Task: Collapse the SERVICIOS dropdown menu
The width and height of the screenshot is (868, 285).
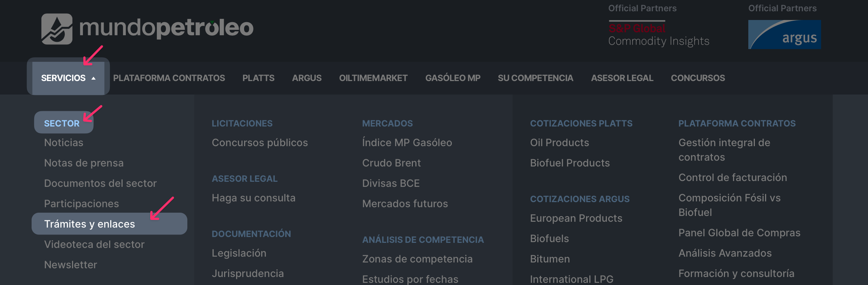Action: click(68, 78)
